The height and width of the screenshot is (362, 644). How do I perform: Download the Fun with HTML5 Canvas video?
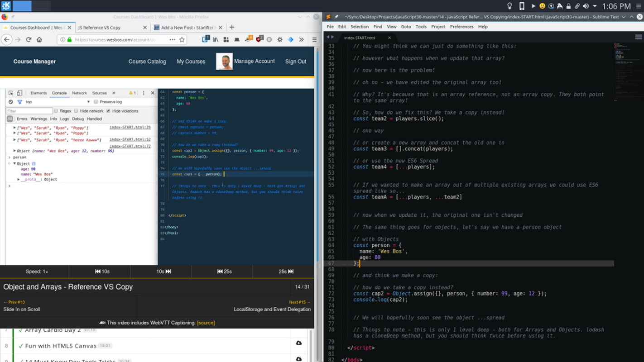pos(299,343)
